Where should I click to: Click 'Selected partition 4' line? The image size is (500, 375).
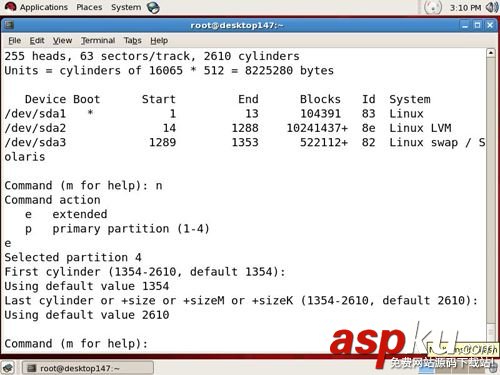tap(73, 257)
